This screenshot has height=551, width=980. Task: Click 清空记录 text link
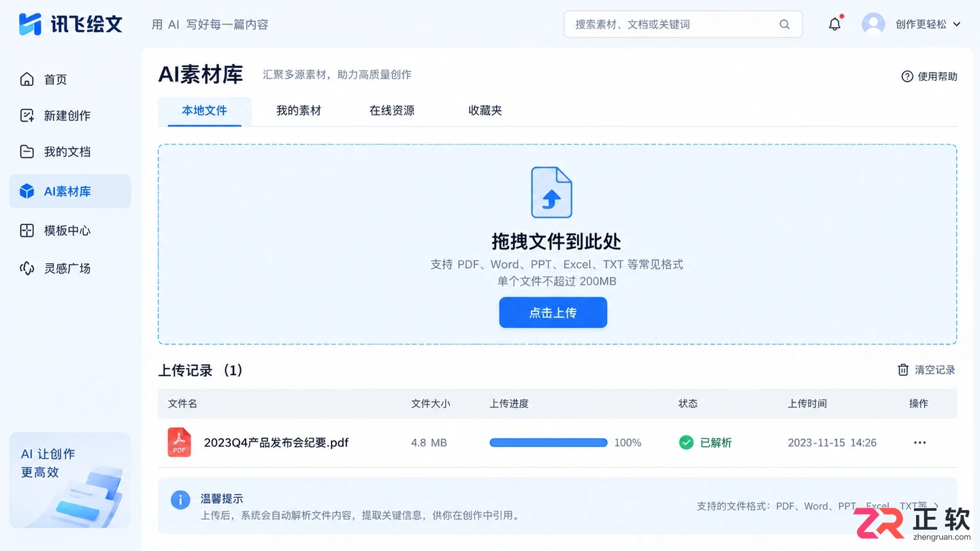tap(935, 370)
